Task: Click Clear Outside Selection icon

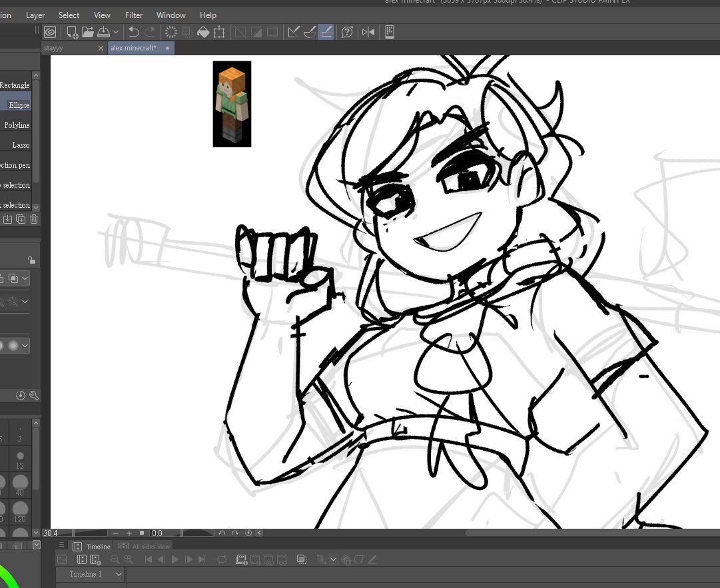Action: pyautogui.click(x=187, y=32)
